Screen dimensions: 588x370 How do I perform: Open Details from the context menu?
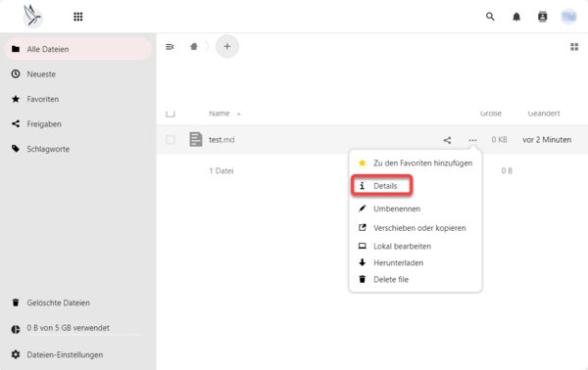[382, 186]
